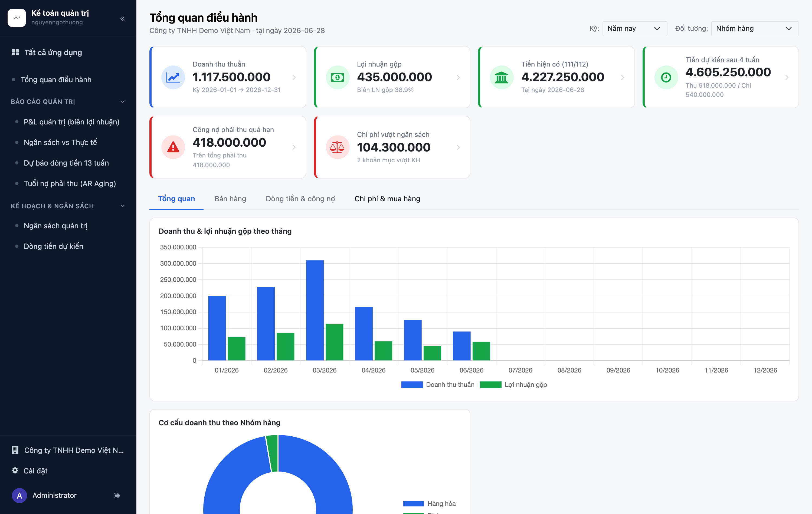The image size is (812, 514).
Task: Open details arrow on Lợi nhuận gộp card
Action: 458,77
